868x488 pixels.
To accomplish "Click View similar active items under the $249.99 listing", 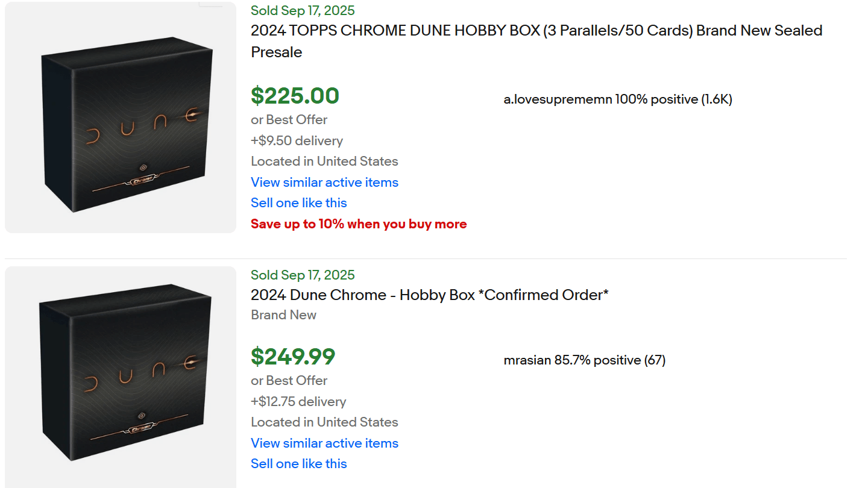I will 324,443.
